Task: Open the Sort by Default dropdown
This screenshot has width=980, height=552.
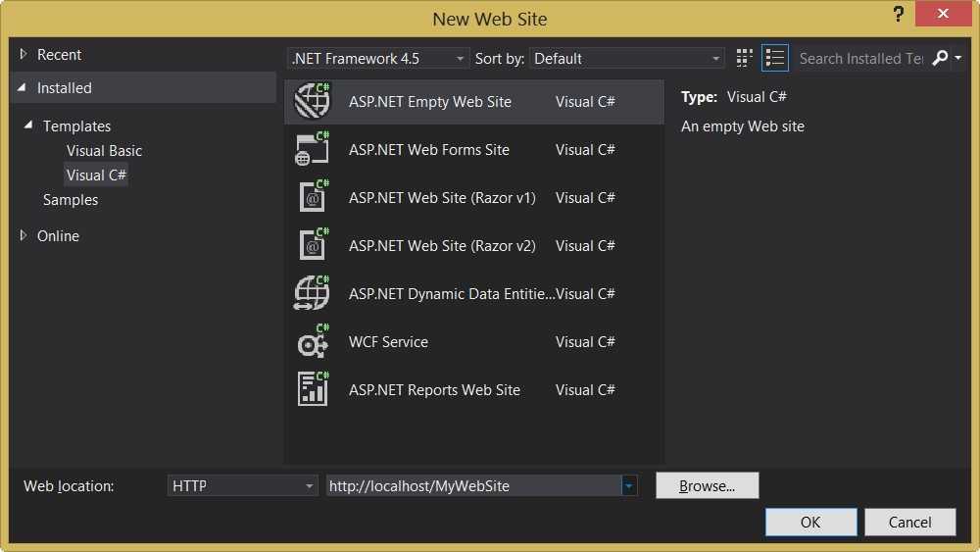Action: pyautogui.click(x=626, y=59)
